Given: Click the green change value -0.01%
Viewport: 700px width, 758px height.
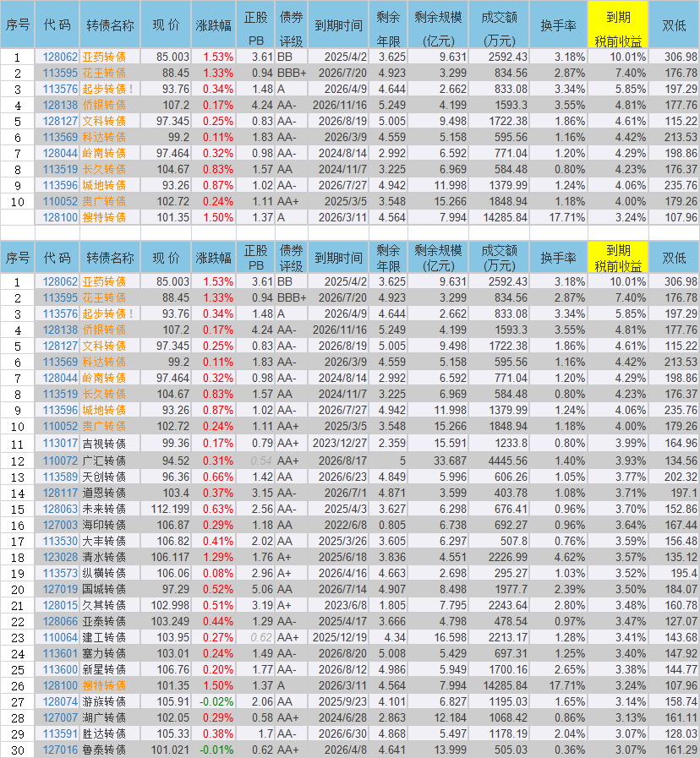Looking at the screenshot, I should [216, 750].
